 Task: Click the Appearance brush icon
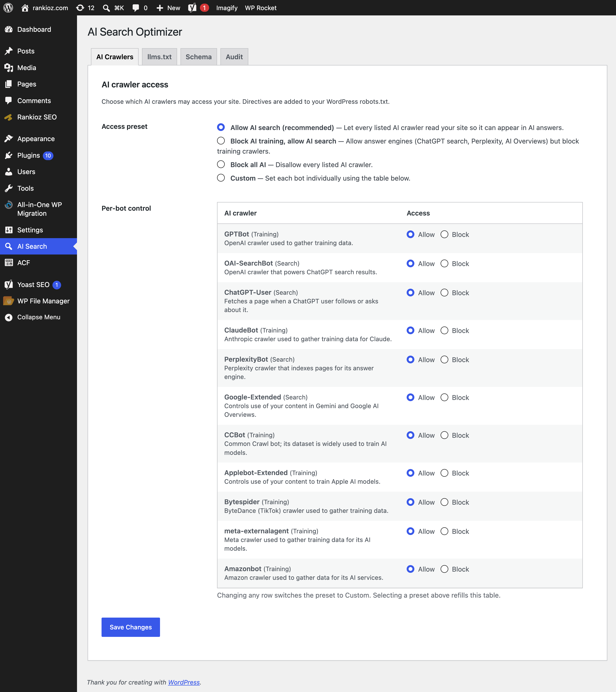point(9,139)
